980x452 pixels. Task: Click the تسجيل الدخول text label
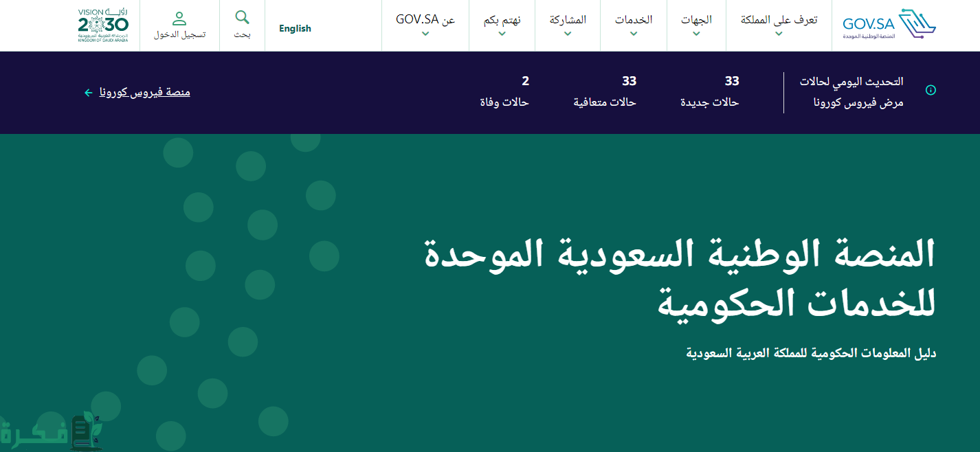pos(179,34)
